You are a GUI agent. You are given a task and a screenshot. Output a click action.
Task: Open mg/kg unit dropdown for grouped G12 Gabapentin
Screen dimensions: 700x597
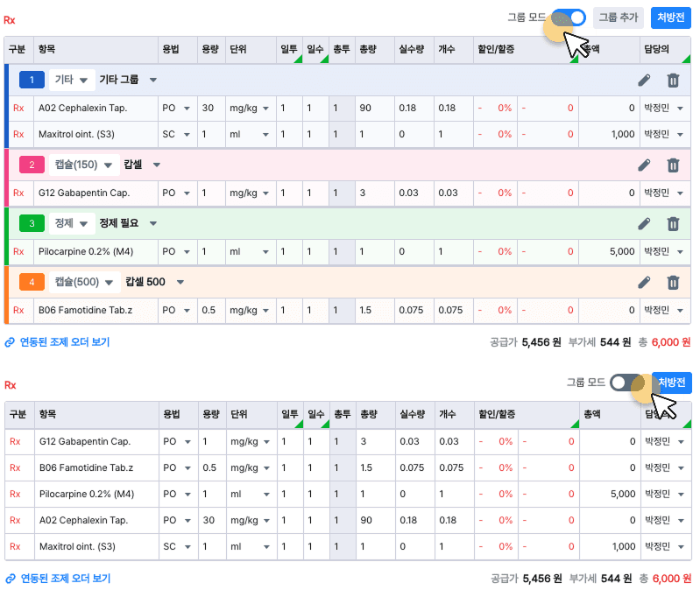[x=250, y=193]
